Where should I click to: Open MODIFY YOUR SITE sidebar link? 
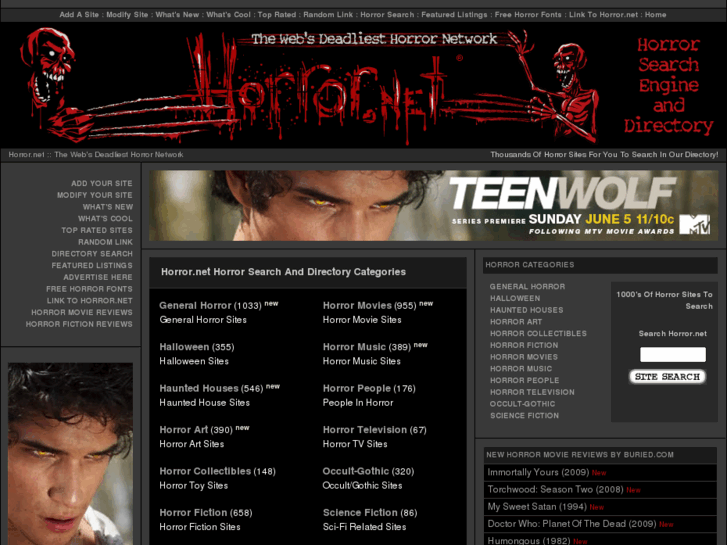click(x=95, y=195)
